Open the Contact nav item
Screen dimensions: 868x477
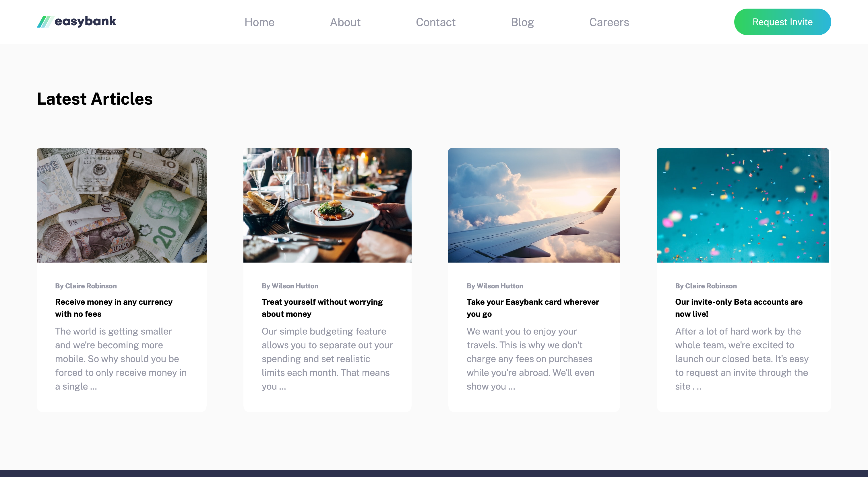(x=435, y=22)
